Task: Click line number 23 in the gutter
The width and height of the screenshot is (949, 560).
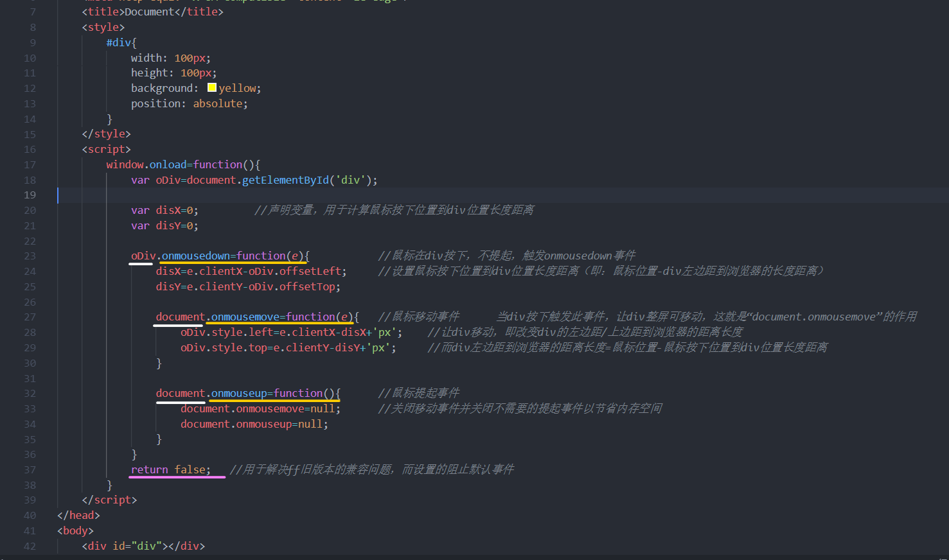Action: click(30, 255)
